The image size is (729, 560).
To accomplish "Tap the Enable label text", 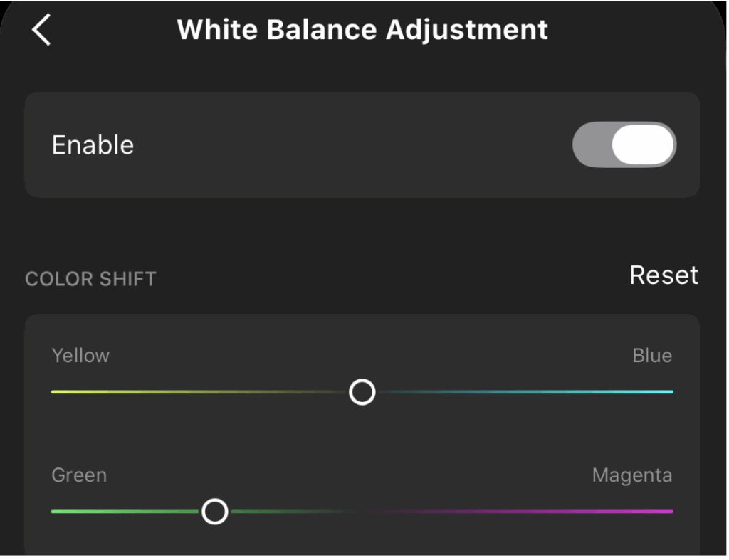I will [x=93, y=145].
